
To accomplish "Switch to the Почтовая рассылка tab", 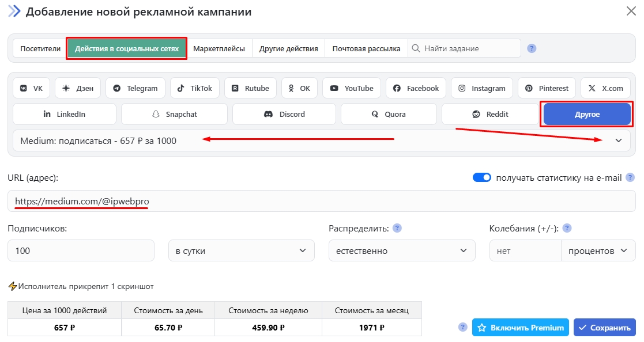I will click(x=366, y=48).
